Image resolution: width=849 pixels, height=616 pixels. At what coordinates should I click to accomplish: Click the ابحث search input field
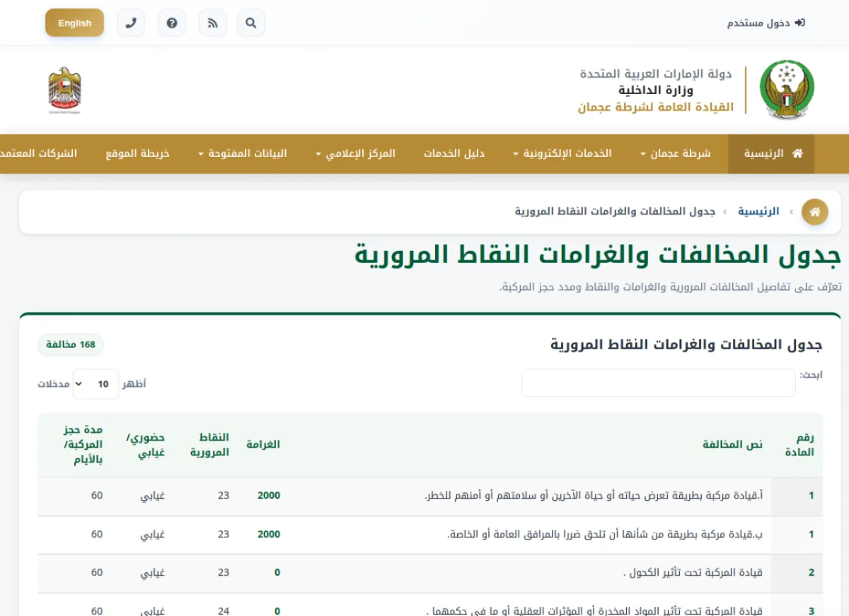[659, 383]
